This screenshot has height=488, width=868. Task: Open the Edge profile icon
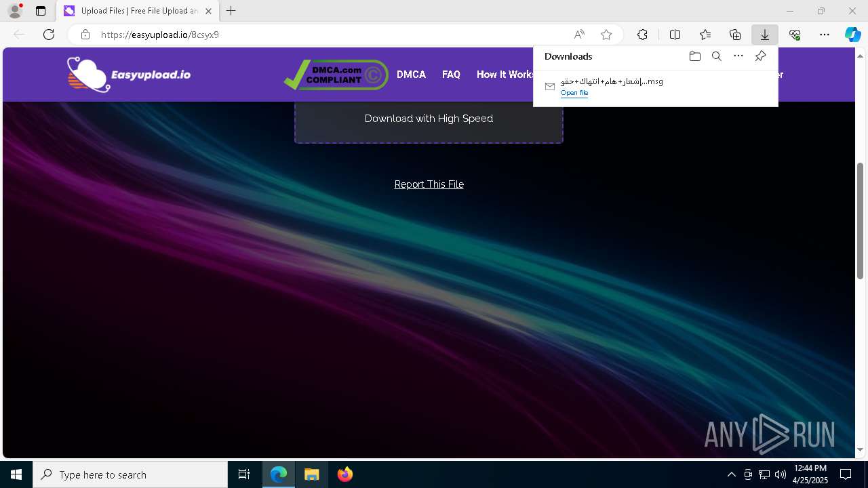14,11
